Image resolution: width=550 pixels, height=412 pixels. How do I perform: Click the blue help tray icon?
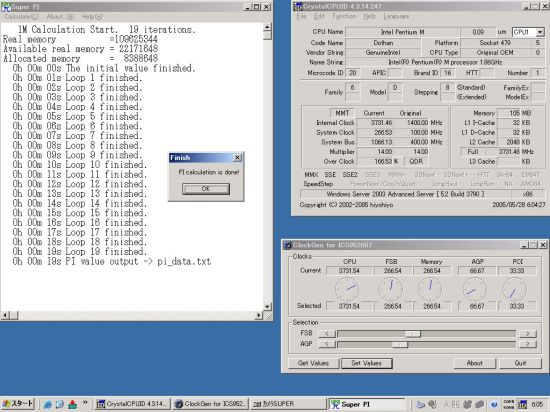tap(494, 405)
